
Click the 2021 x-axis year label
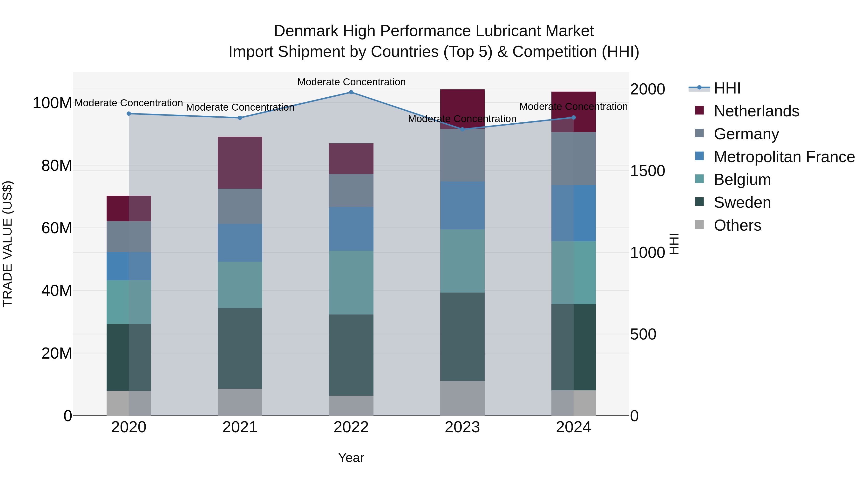[x=240, y=427]
